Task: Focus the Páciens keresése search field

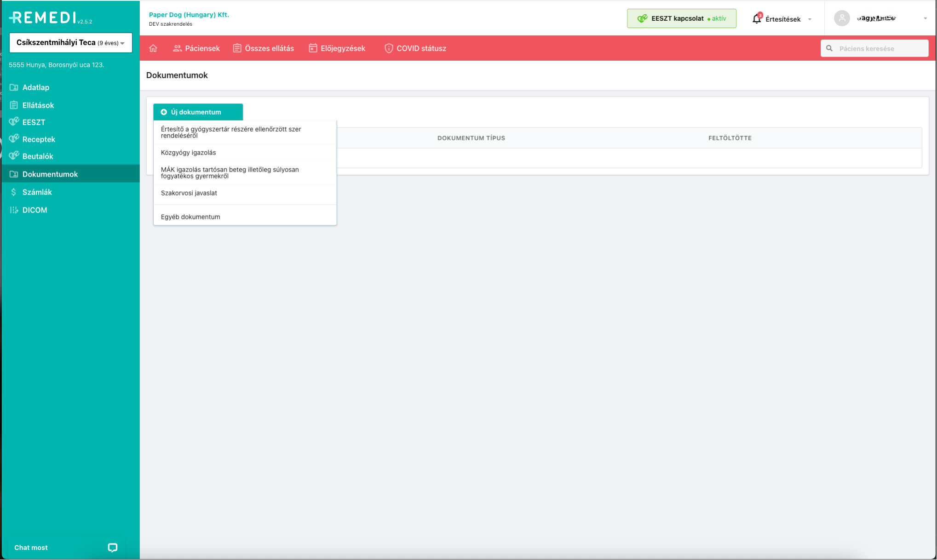Action: coord(879,48)
